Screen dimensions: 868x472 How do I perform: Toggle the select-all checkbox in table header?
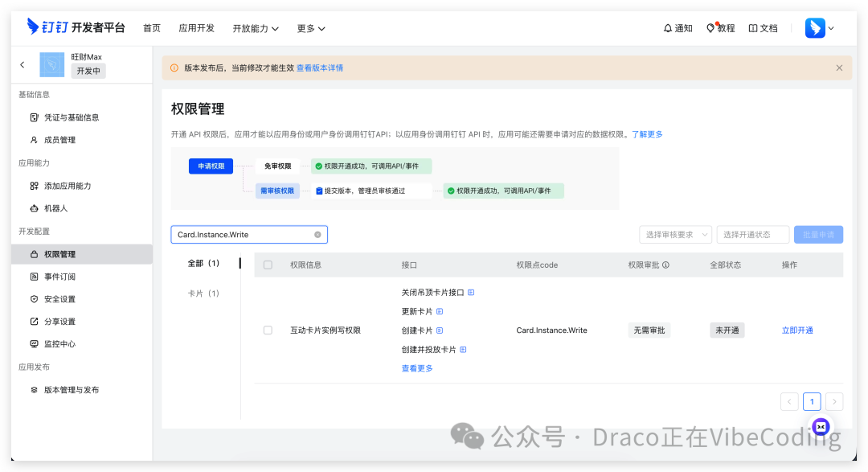(268, 264)
